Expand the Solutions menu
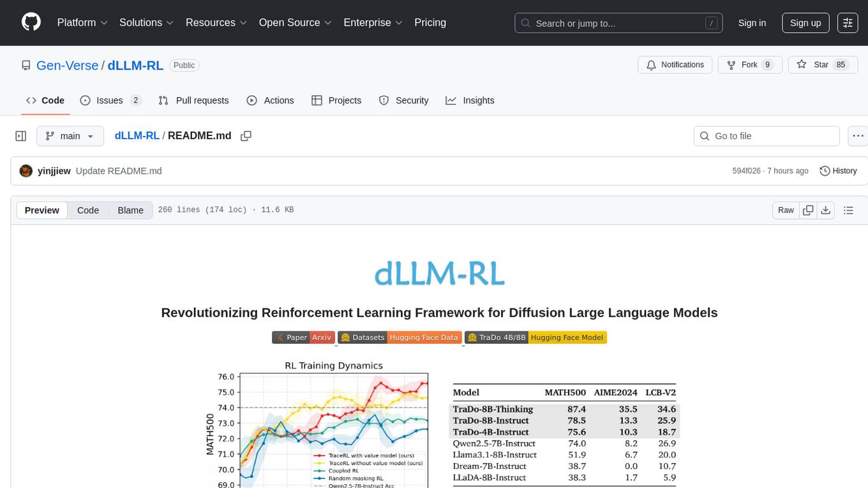Image resolution: width=868 pixels, height=488 pixels. point(147,22)
